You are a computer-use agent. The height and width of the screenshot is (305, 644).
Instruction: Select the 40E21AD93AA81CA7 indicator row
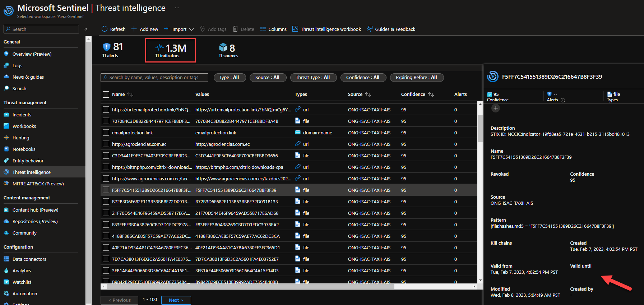289,248
